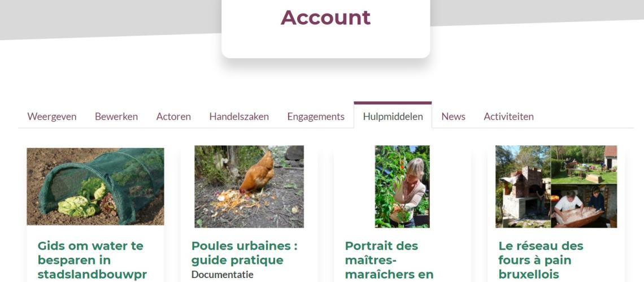
Task: Open the Engagements tab
Action: (316, 116)
